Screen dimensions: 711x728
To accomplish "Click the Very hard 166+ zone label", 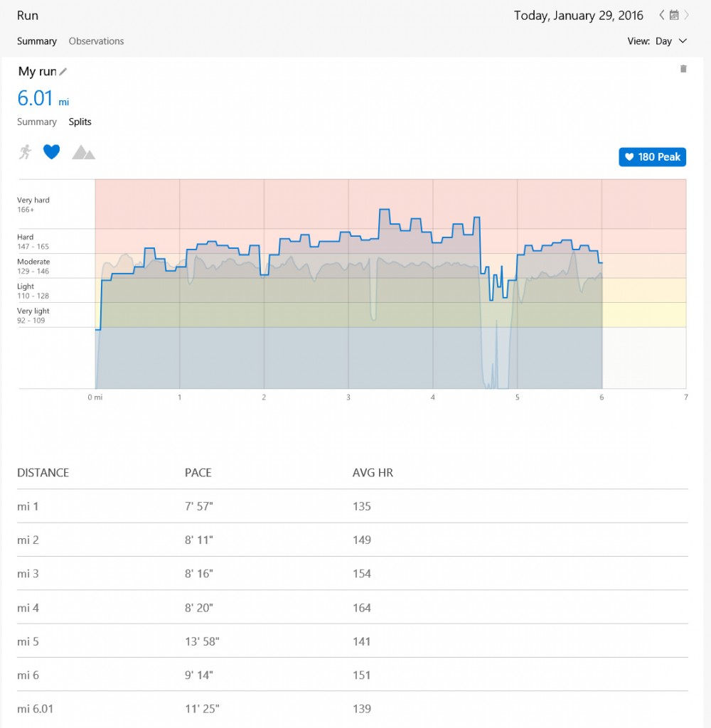I will click(x=33, y=205).
